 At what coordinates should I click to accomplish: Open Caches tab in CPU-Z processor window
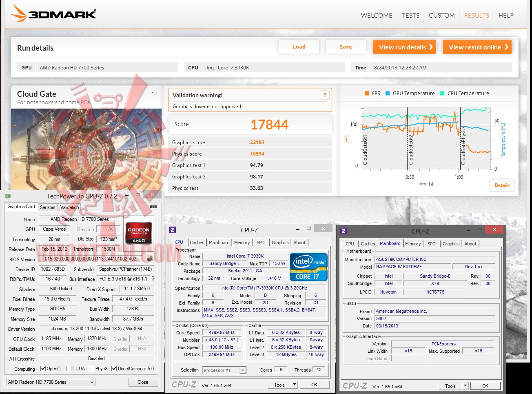click(x=197, y=243)
